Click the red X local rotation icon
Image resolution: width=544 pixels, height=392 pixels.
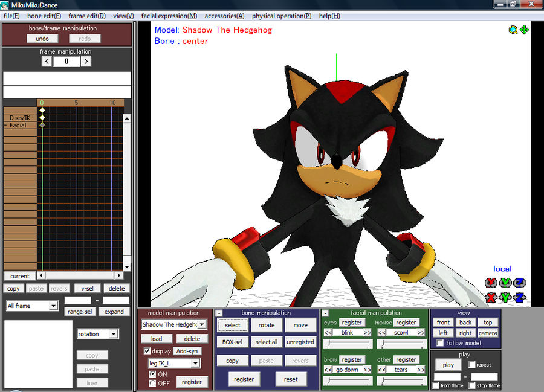(x=490, y=282)
